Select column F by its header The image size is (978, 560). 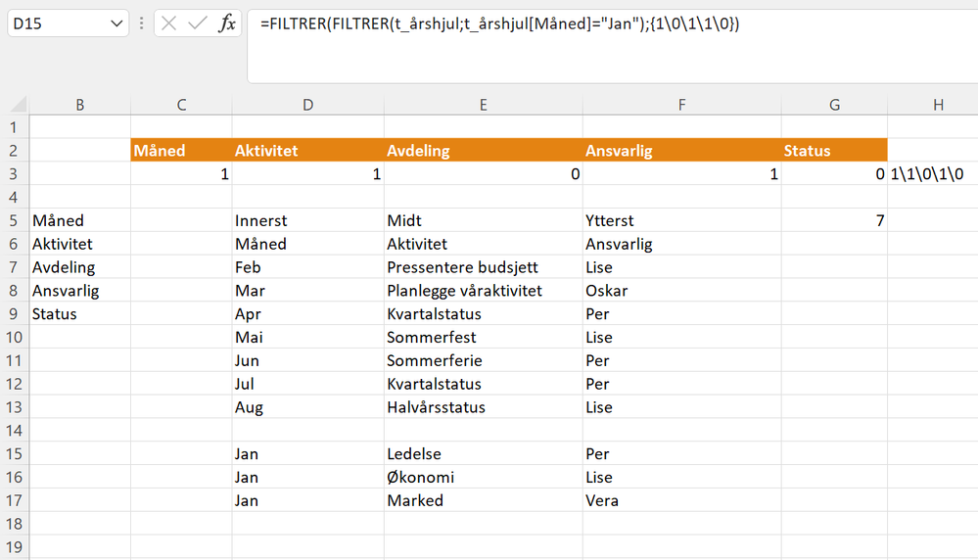click(x=681, y=105)
